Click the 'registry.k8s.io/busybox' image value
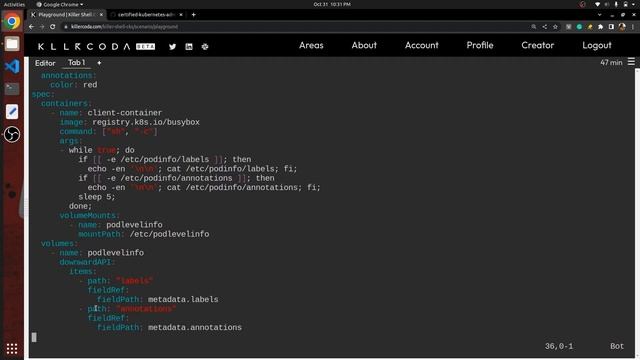The image size is (640, 360). pos(146,122)
